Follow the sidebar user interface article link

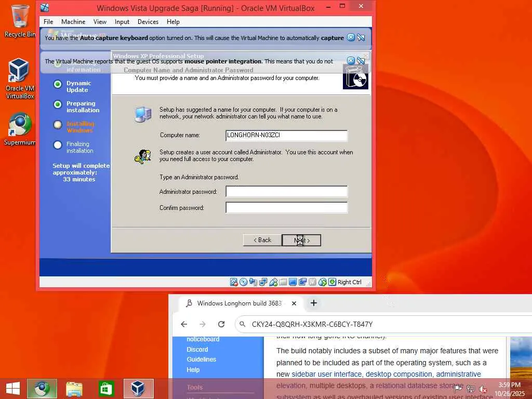coord(327,374)
